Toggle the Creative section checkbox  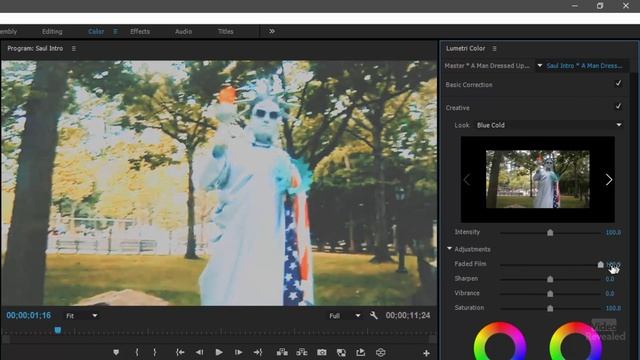point(618,107)
